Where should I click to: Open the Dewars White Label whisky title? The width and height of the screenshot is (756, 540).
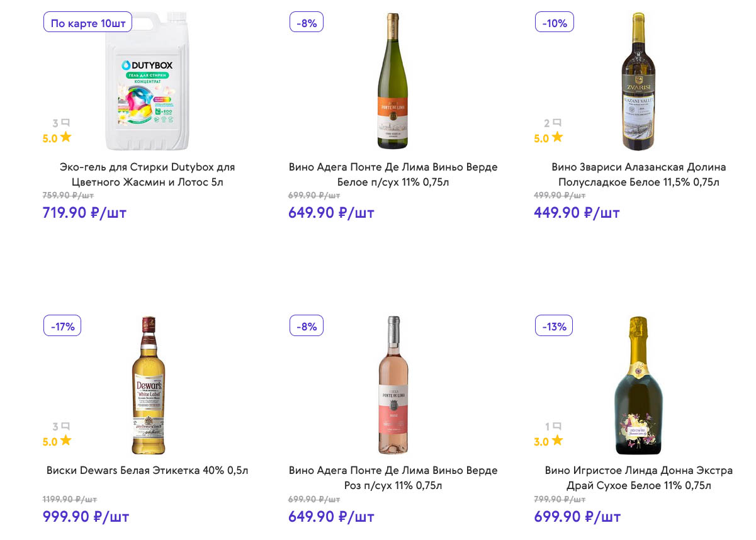click(147, 470)
